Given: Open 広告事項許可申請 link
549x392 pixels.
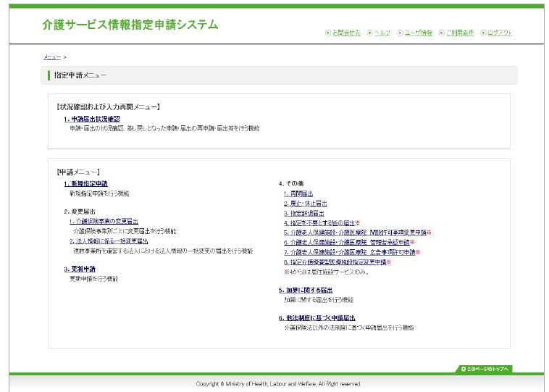Looking at the screenshot, I should (x=349, y=252).
